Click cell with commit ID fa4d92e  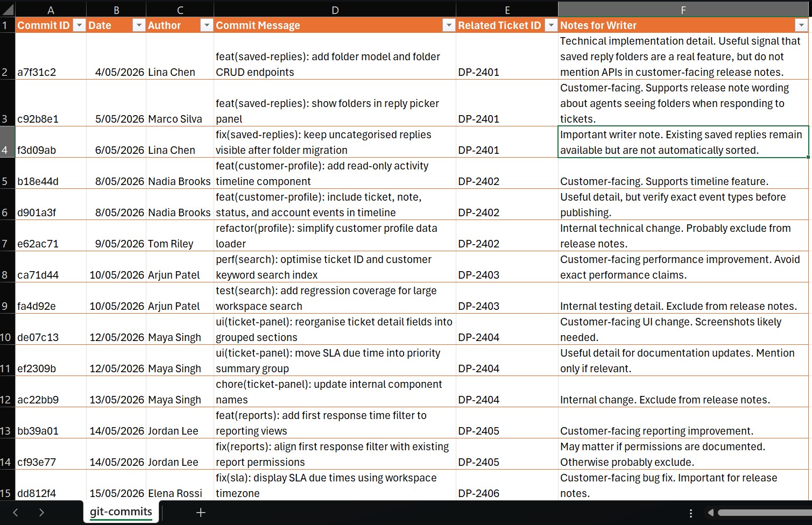click(x=51, y=298)
